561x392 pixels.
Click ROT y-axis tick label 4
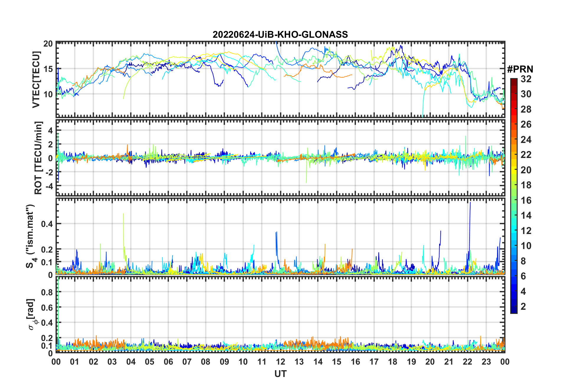pyautogui.click(x=50, y=130)
